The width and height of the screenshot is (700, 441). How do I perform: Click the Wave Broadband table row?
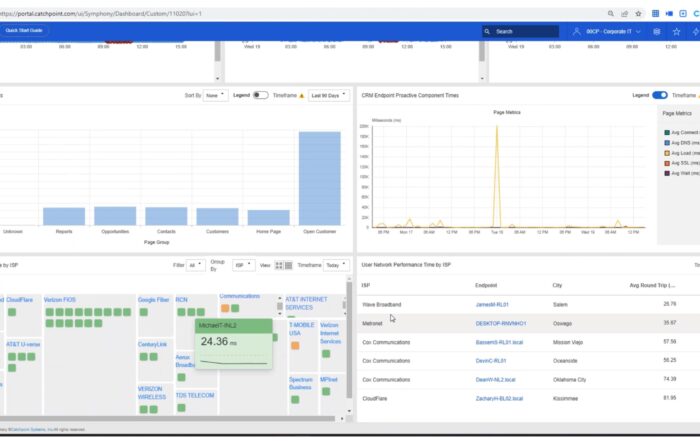pyautogui.click(x=529, y=304)
